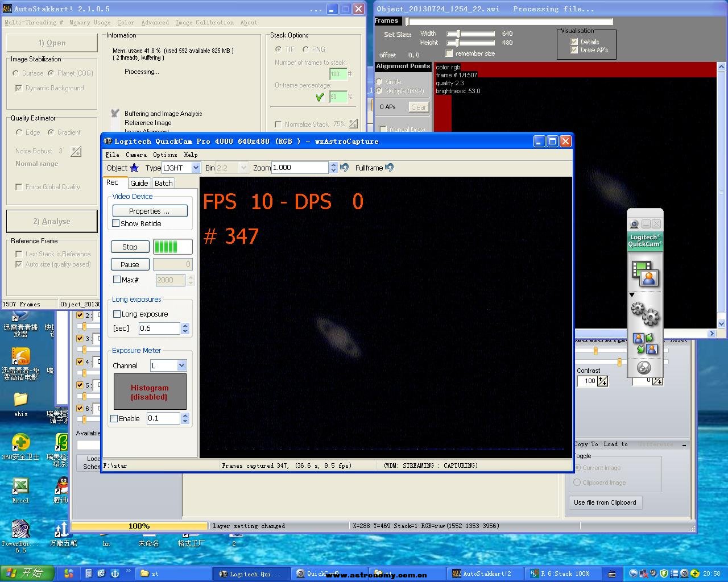Click the QuickCam bottom round plug icon
This screenshot has width=728, height=582.
[643, 368]
